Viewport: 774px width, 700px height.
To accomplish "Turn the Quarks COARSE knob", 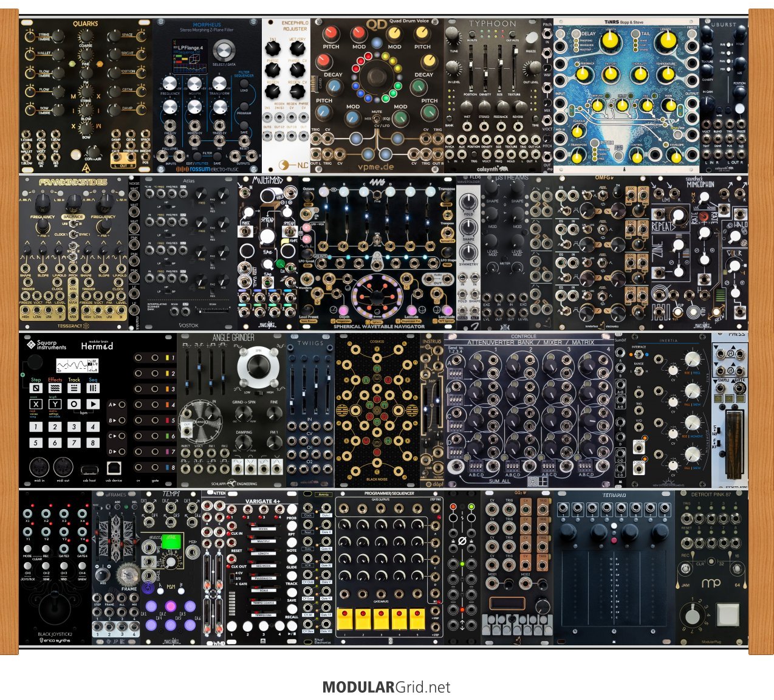I will pos(86,36).
